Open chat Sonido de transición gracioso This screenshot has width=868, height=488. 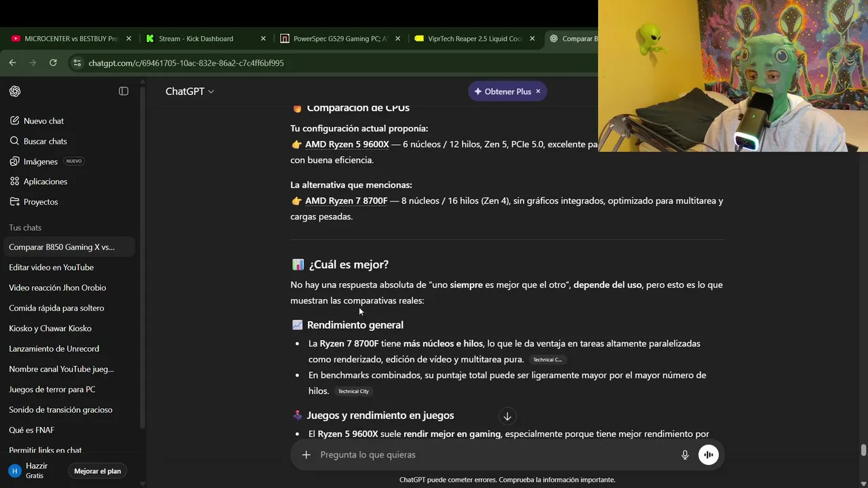click(61, 409)
